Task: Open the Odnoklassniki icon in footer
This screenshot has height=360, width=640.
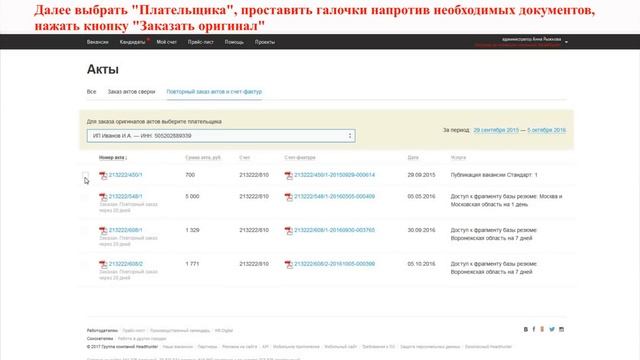Action: (542, 329)
